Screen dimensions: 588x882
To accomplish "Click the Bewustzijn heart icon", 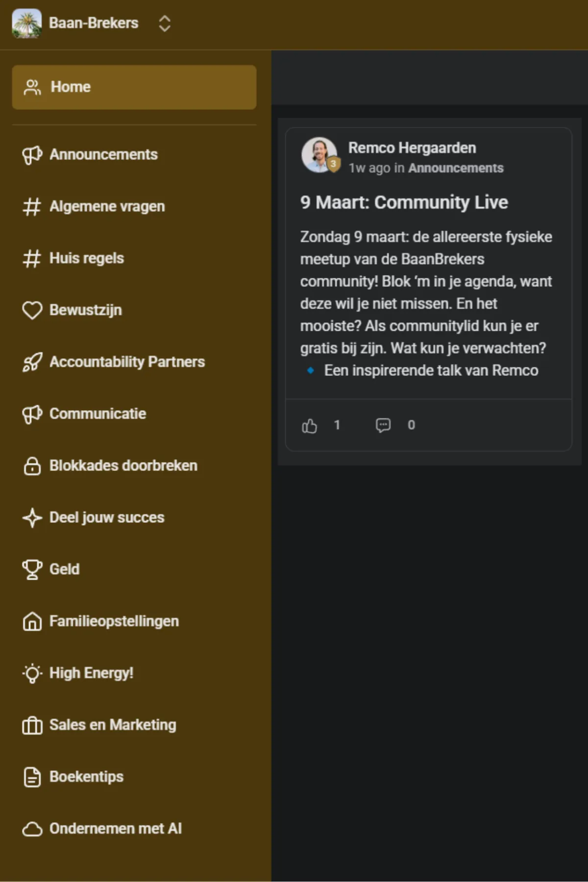I will 32,310.
